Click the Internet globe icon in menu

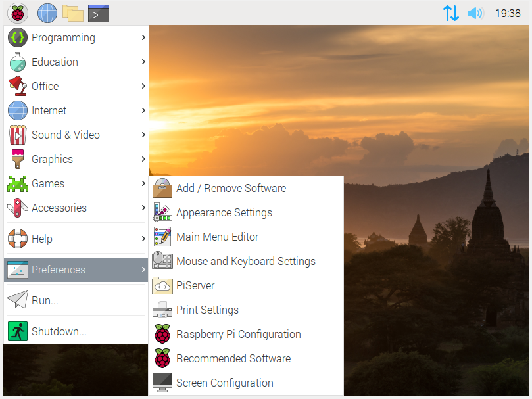point(18,110)
